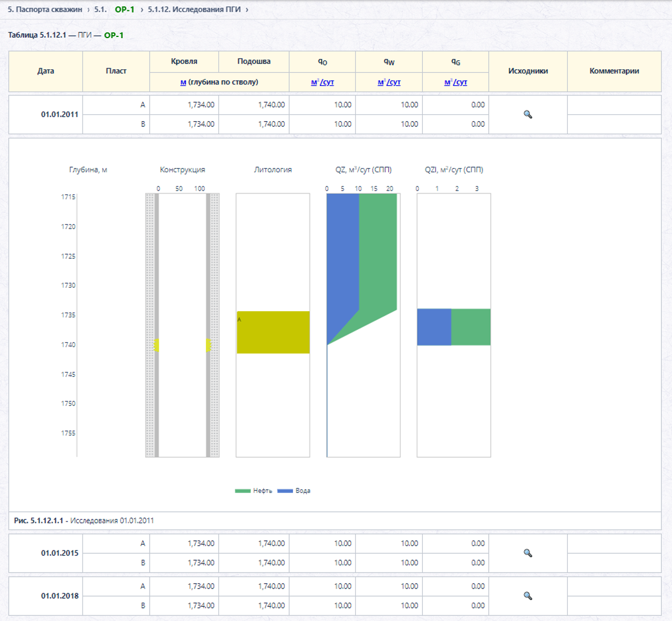The width and height of the screenshot is (672, 621).
Task: Open source files magnifier for 01.01.2018
Action: tap(527, 596)
